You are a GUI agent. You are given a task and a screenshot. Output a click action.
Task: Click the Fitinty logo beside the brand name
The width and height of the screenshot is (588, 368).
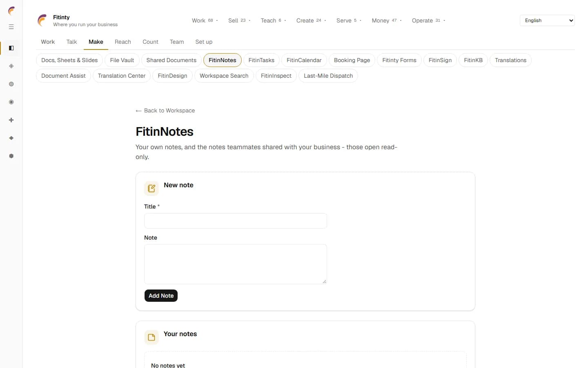[x=42, y=20]
